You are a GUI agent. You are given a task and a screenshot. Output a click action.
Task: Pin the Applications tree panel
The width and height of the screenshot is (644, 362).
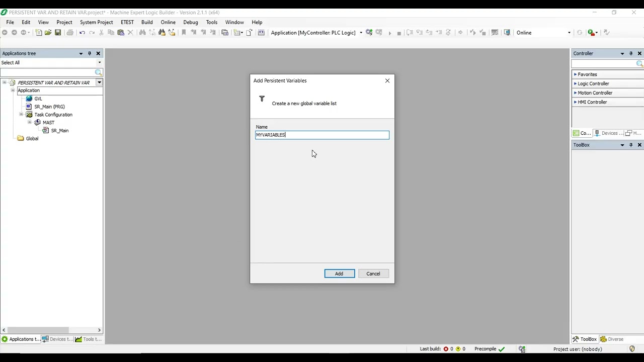[90, 53]
